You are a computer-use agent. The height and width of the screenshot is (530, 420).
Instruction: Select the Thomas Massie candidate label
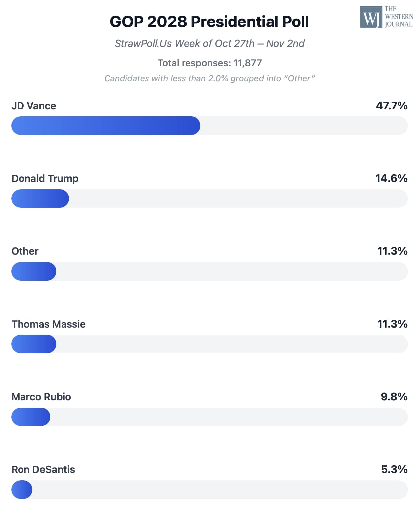[x=49, y=324]
